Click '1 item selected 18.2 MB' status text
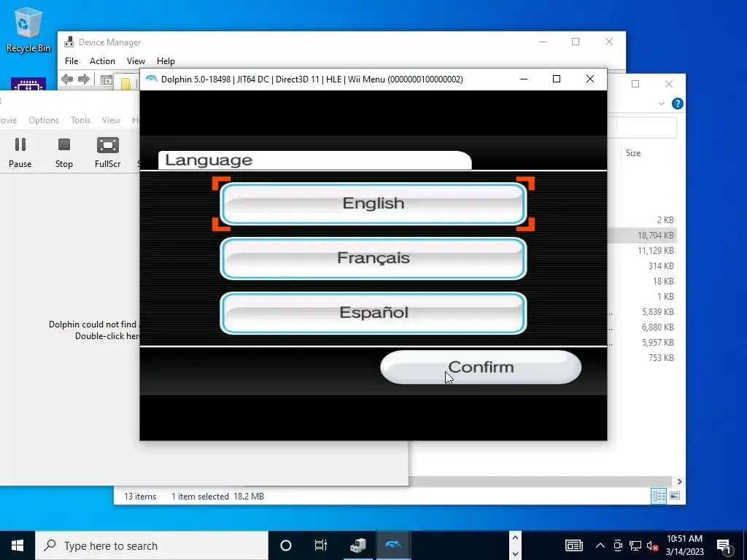Viewport: 747px width, 560px height. point(217,496)
